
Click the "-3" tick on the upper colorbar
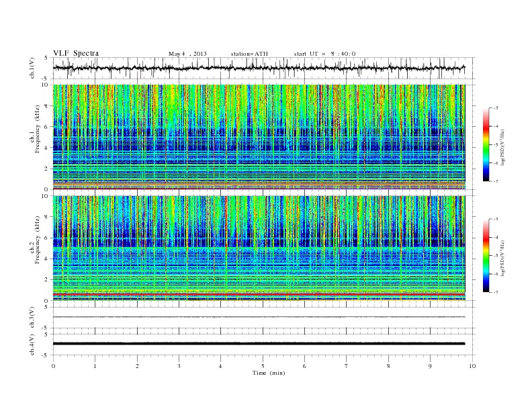click(495, 108)
